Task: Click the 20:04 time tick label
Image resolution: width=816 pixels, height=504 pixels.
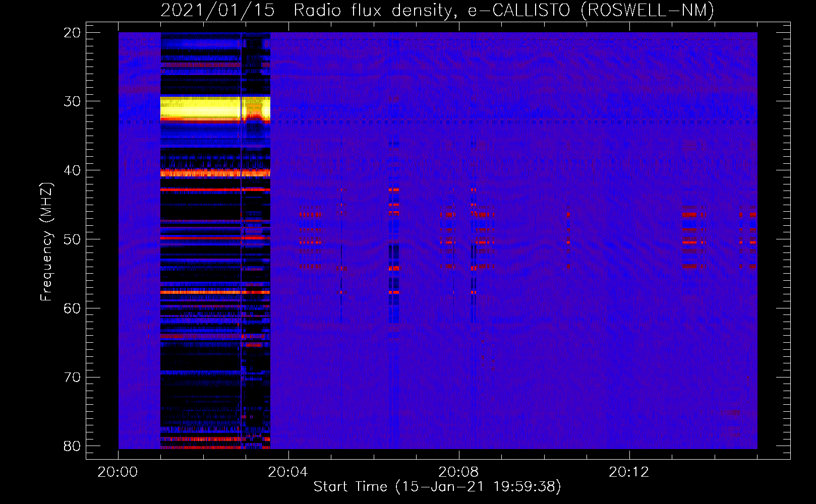Action: point(288,472)
